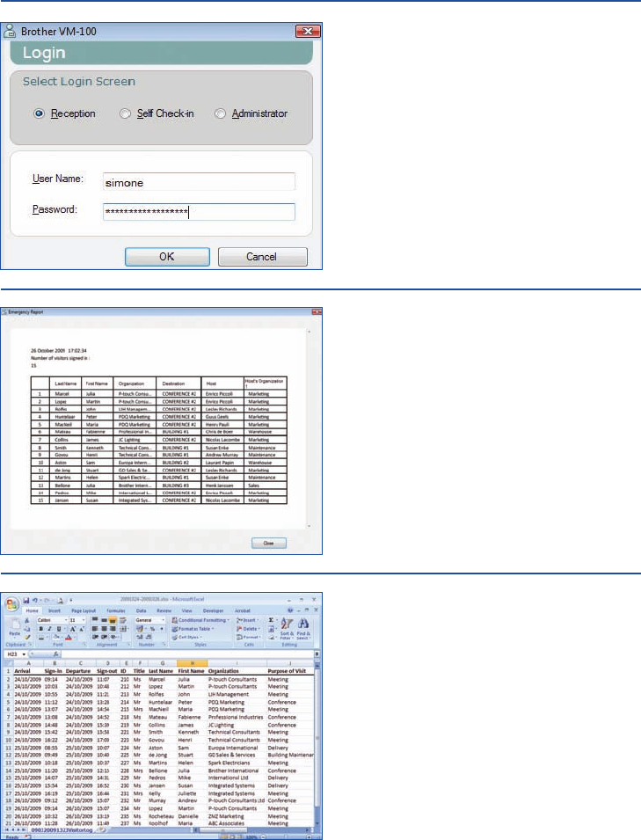Click the User Name input field
Viewport: 641px width, 840px height.
click(x=199, y=181)
